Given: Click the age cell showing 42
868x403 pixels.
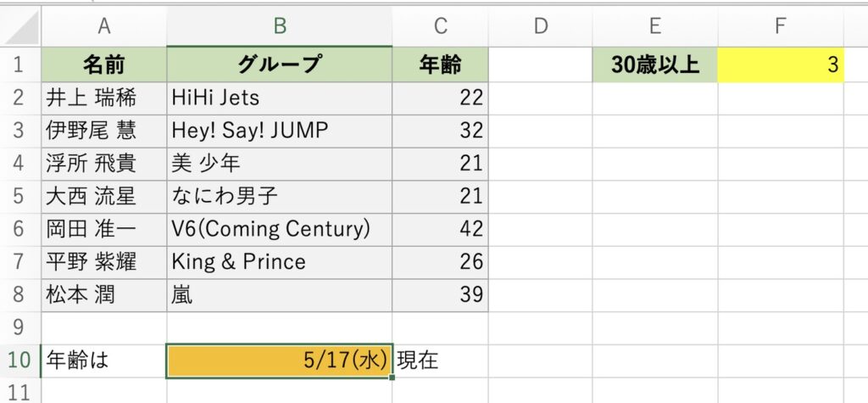Looking at the screenshot, I should [440, 229].
